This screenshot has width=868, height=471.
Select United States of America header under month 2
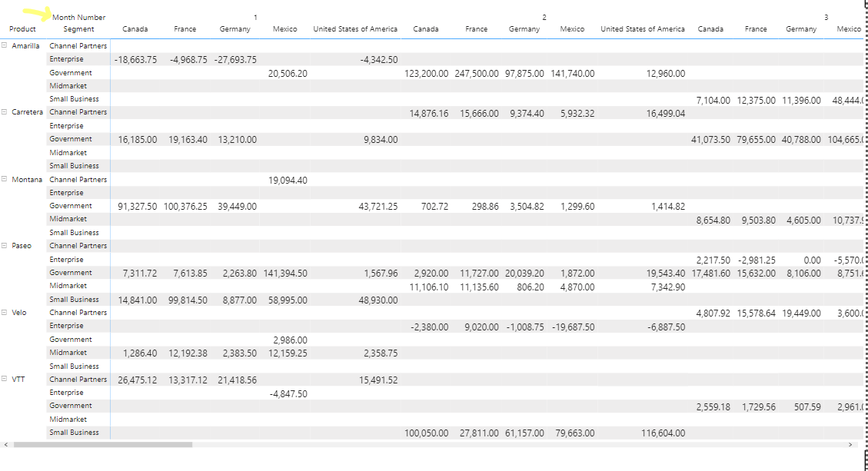643,28
